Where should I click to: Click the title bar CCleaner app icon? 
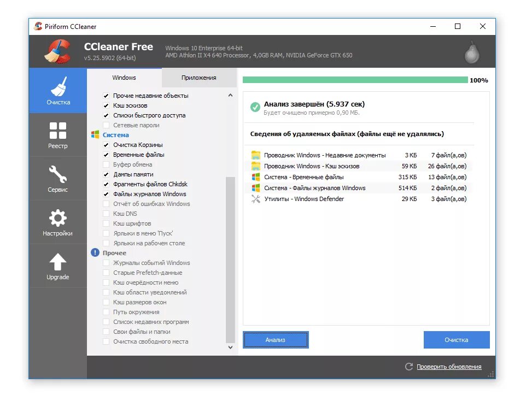pyautogui.click(x=38, y=26)
